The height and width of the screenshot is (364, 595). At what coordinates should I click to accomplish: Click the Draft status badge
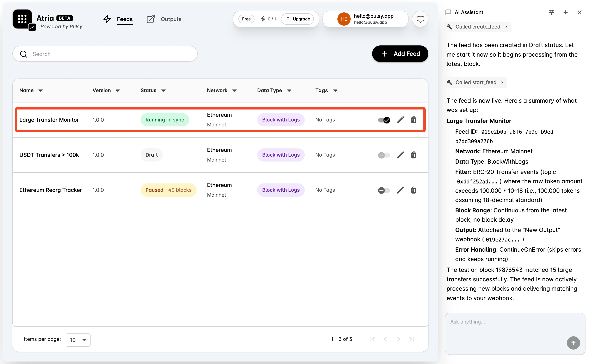tap(151, 155)
